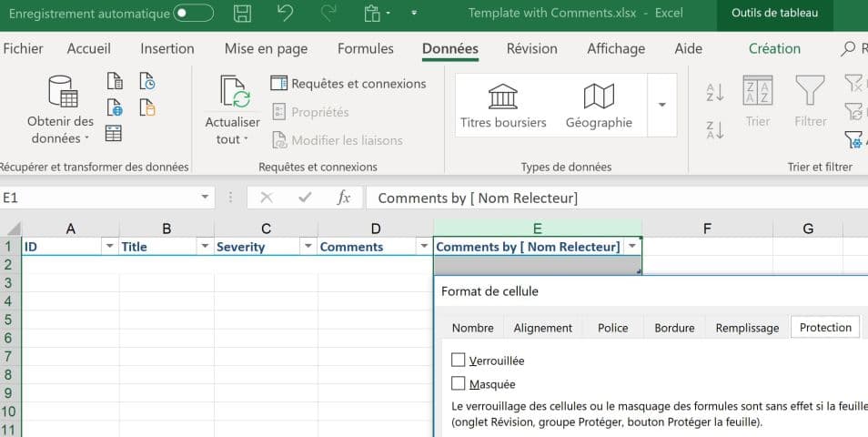This screenshot has height=437, width=868.
Task: Click Requêtes et connexions button
Action: pos(348,84)
